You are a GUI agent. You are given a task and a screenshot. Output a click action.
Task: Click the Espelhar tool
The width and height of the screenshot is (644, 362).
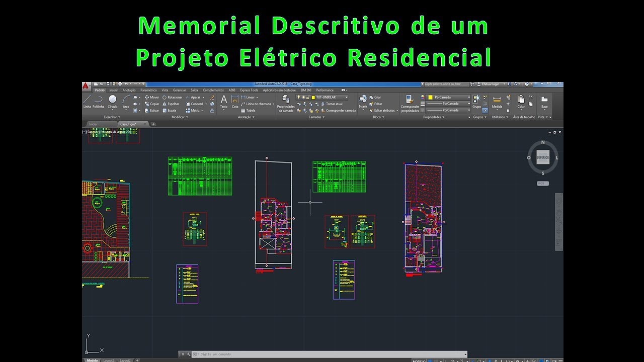pyautogui.click(x=171, y=104)
